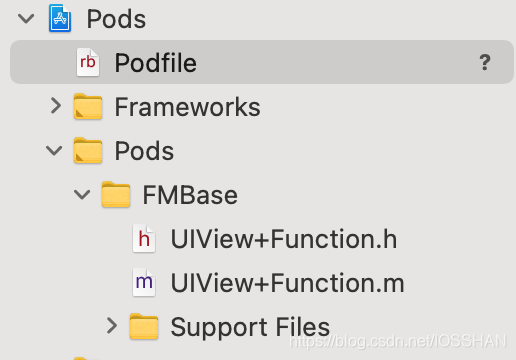Collapse the Pods subfolder chevron

pyautogui.click(x=54, y=151)
